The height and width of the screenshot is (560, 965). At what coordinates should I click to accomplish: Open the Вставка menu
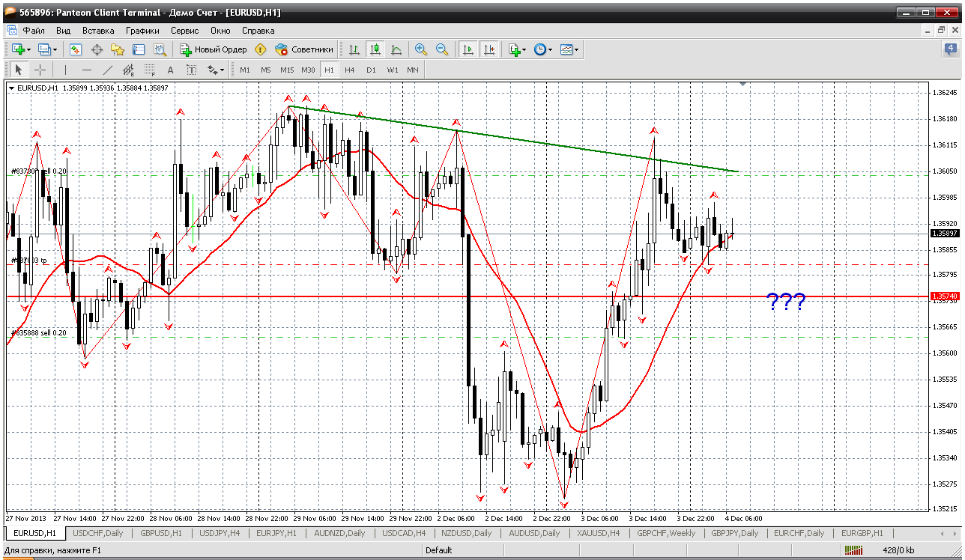click(x=98, y=31)
